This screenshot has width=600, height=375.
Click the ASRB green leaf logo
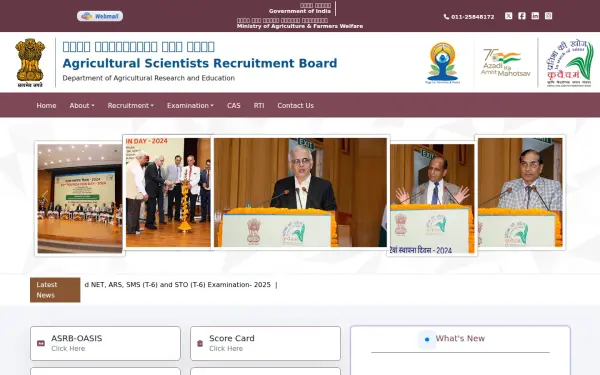pyautogui.click(x=570, y=63)
